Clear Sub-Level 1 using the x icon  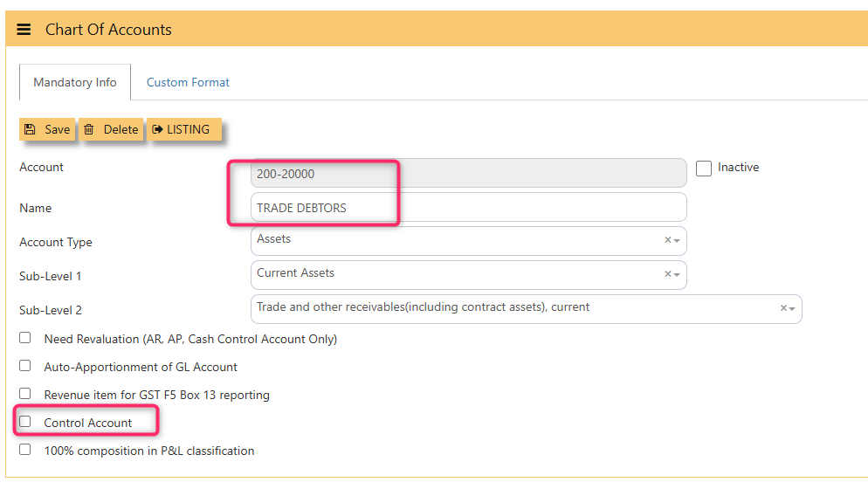point(667,274)
